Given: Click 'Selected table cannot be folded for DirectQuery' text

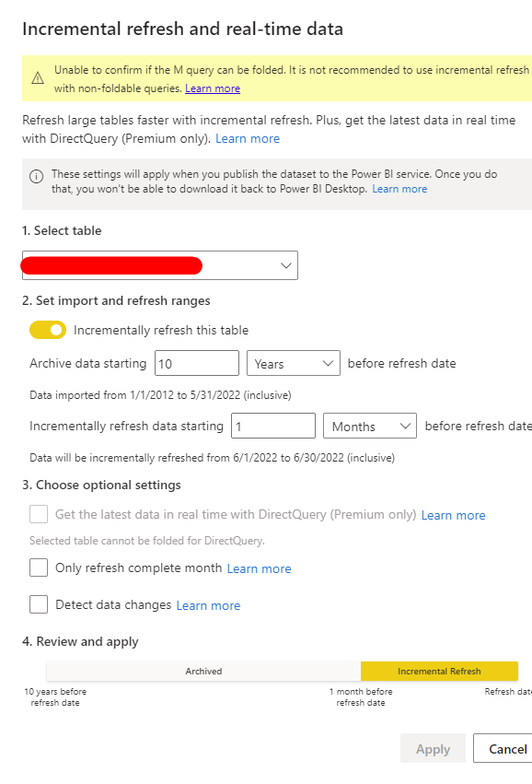Looking at the screenshot, I should point(147,541).
